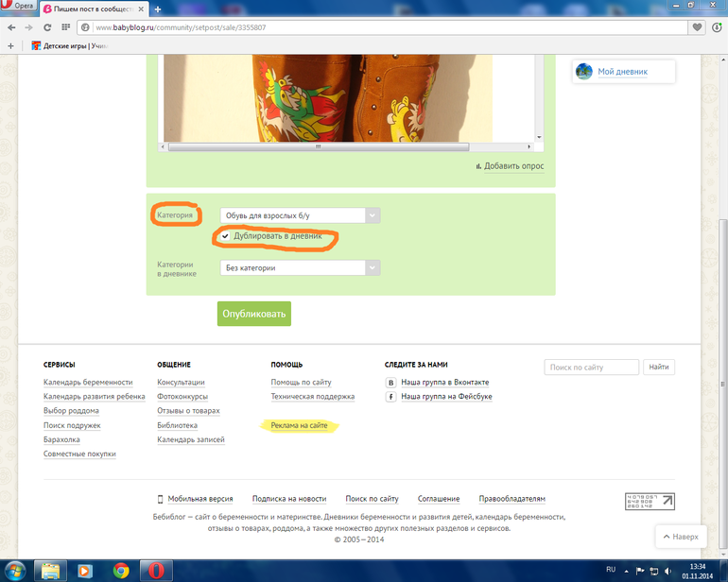Screen dimensions: 728x582
Task: Open Наша группа на Фейсбуке link
Action: pos(446,397)
